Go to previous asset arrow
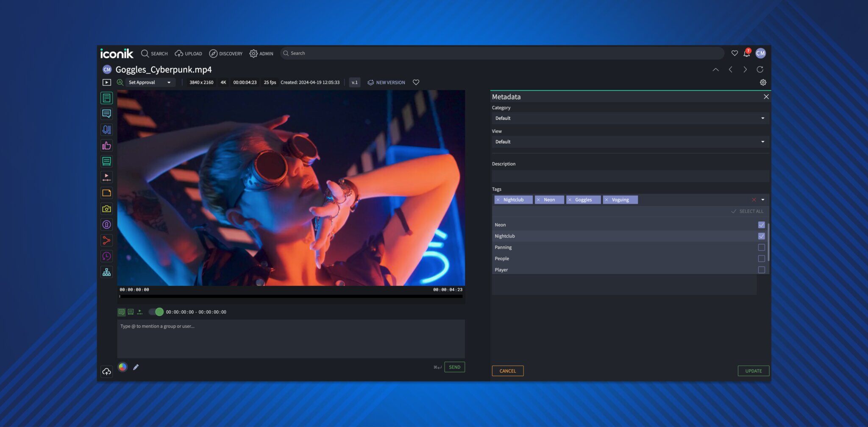 pyautogui.click(x=730, y=70)
